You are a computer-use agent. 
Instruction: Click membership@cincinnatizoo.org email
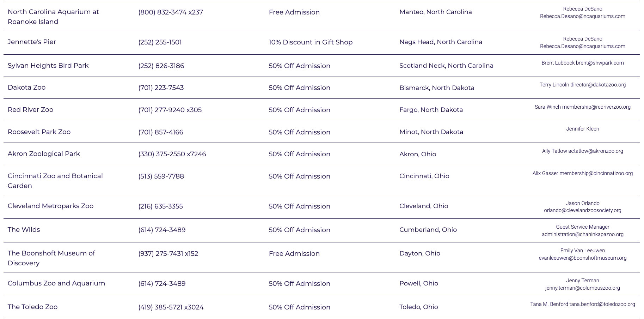pos(596,173)
